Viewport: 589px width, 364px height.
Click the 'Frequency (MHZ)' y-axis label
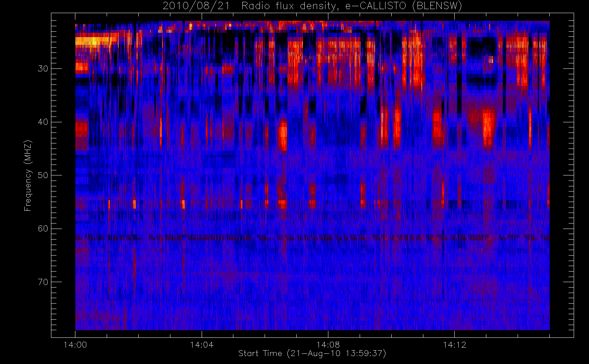coord(28,175)
